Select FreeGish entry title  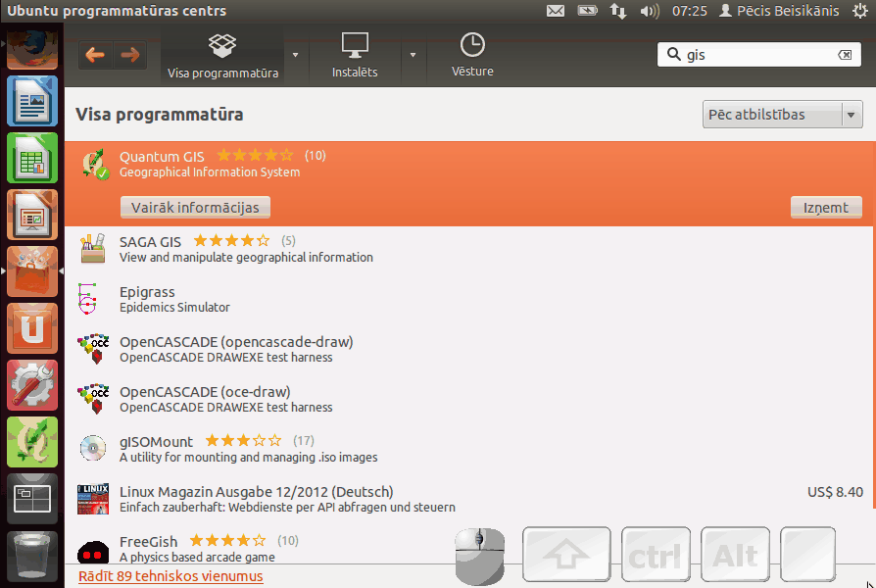click(x=148, y=542)
